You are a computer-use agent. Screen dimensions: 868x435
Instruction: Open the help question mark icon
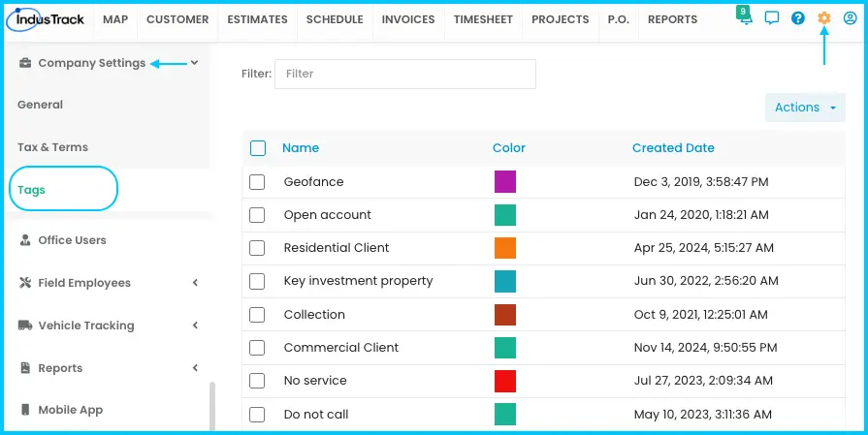pos(798,18)
